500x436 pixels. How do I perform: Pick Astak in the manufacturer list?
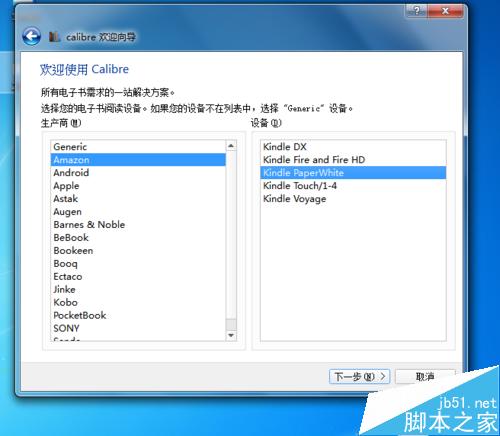pyautogui.click(x=138, y=199)
